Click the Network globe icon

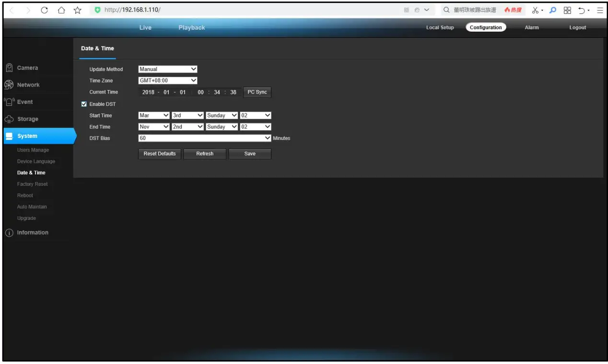tap(9, 85)
